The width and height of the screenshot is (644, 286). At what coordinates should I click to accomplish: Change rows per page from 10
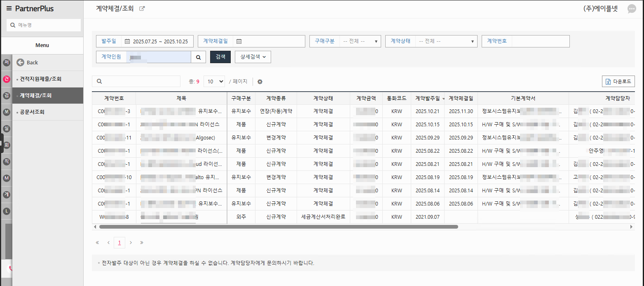pyautogui.click(x=214, y=82)
